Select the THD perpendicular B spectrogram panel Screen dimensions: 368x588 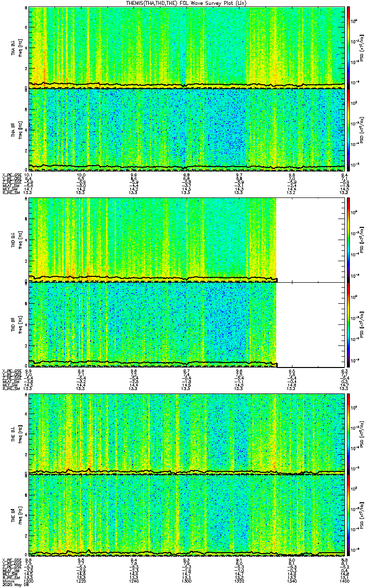click(187, 240)
